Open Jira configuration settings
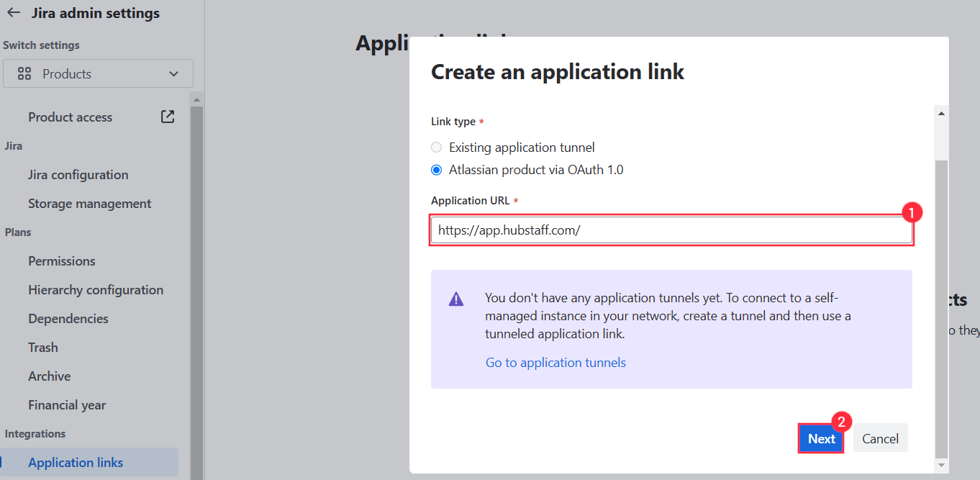The width and height of the screenshot is (980, 480). (78, 175)
